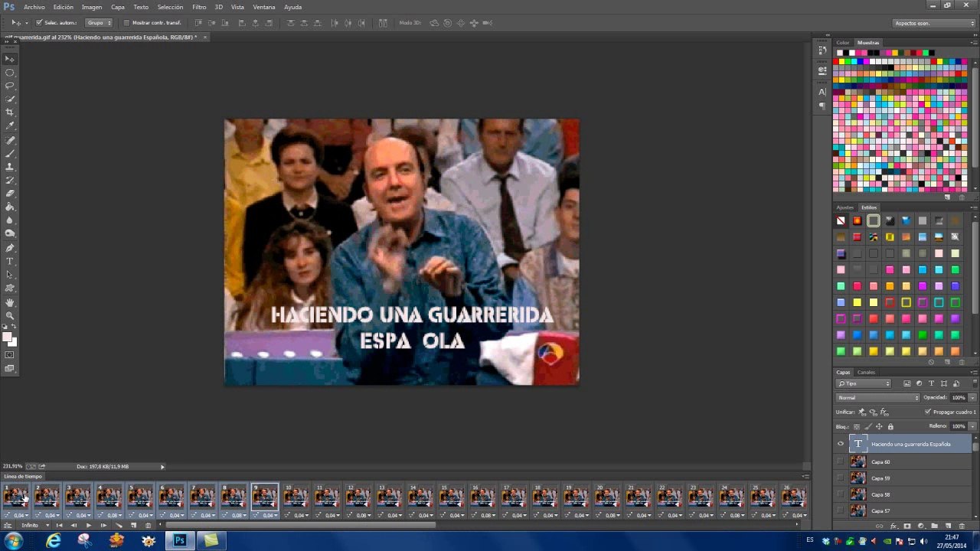Switch to the Color tab
The width and height of the screenshot is (980, 551).
coord(843,43)
